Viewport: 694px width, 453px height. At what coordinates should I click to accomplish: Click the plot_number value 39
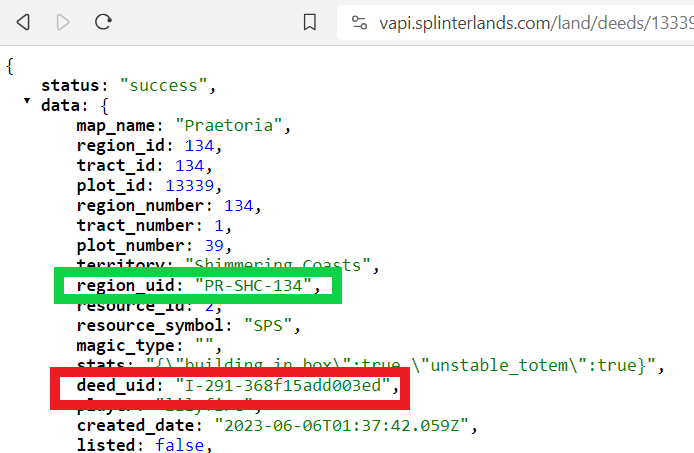[214, 245]
